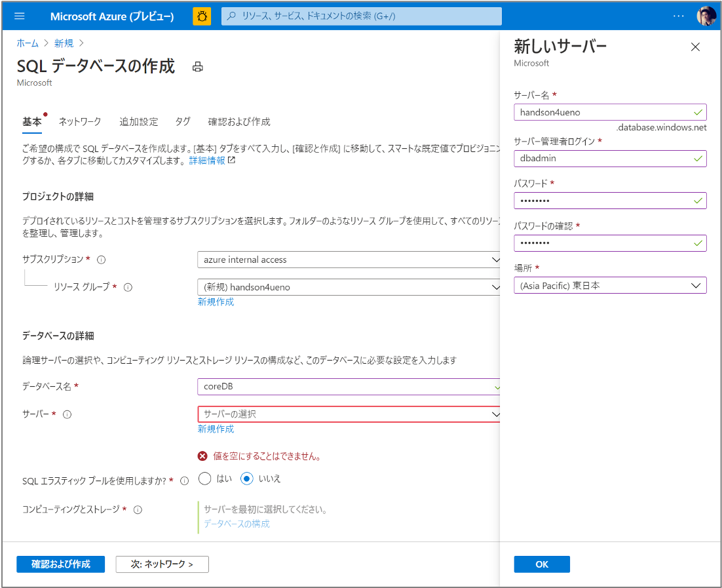Viewport: 722px width, 588px height.
Task: Open the top bar more options ellipsis
Action: (x=678, y=16)
